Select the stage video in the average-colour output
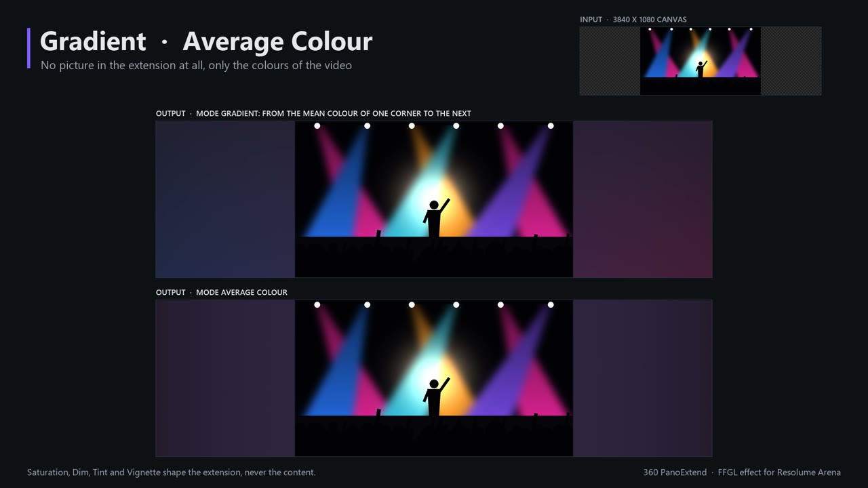Screen dimensions: 868x488 tap(434, 378)
